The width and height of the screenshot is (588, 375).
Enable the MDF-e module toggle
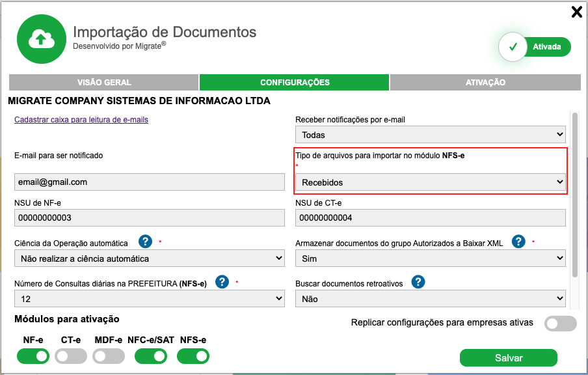point(109,356)
